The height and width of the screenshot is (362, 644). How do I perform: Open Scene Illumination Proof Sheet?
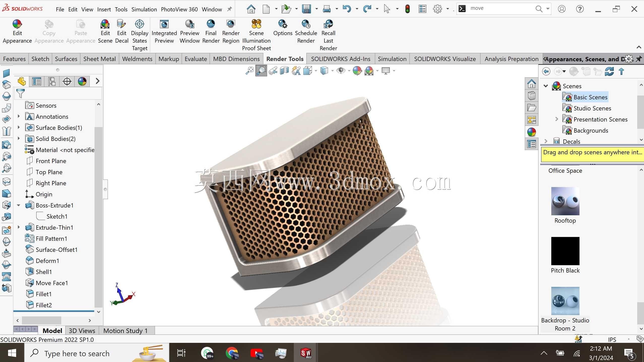[x=256, y=35]
